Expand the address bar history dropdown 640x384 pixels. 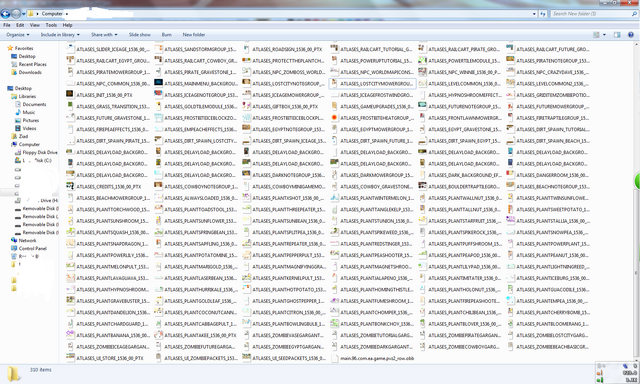[x=534, y=14]
